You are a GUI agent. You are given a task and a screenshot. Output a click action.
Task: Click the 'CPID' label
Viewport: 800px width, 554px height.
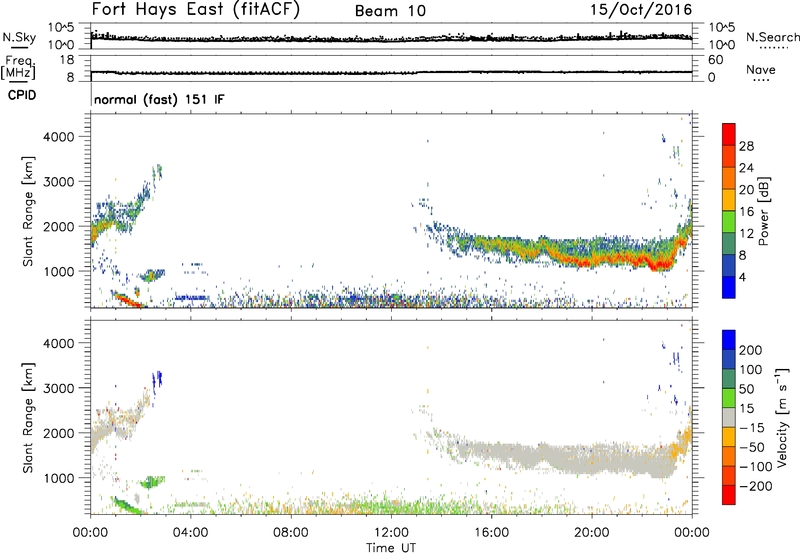(x=22, y=95)
